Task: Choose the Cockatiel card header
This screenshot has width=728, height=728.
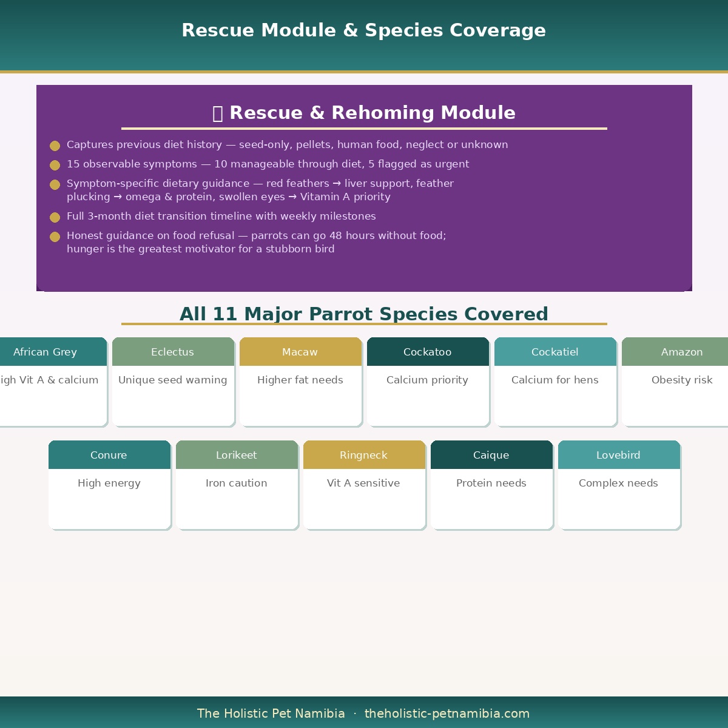Action: (555, 352)
